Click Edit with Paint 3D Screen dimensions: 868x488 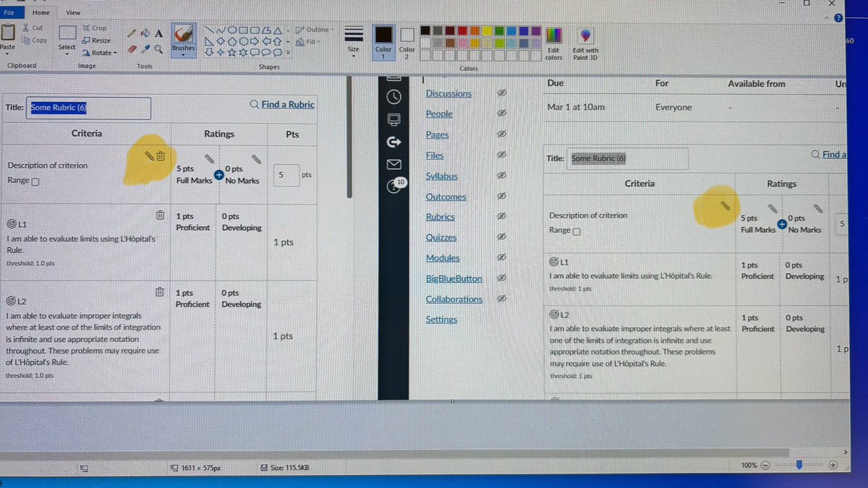[x=585, y=43]
